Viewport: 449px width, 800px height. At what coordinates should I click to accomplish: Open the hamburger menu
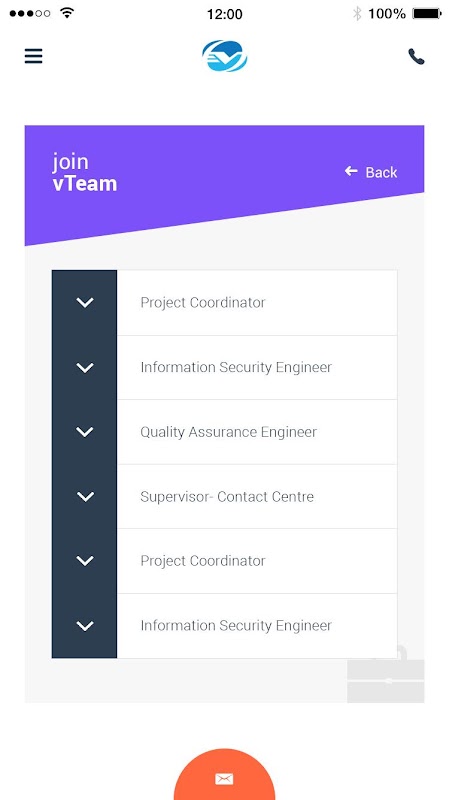point(34,56)
